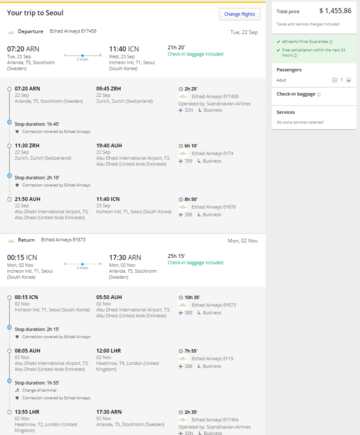Click the blue stop marker at Stop duration 1h 55'

click(10, 381)
